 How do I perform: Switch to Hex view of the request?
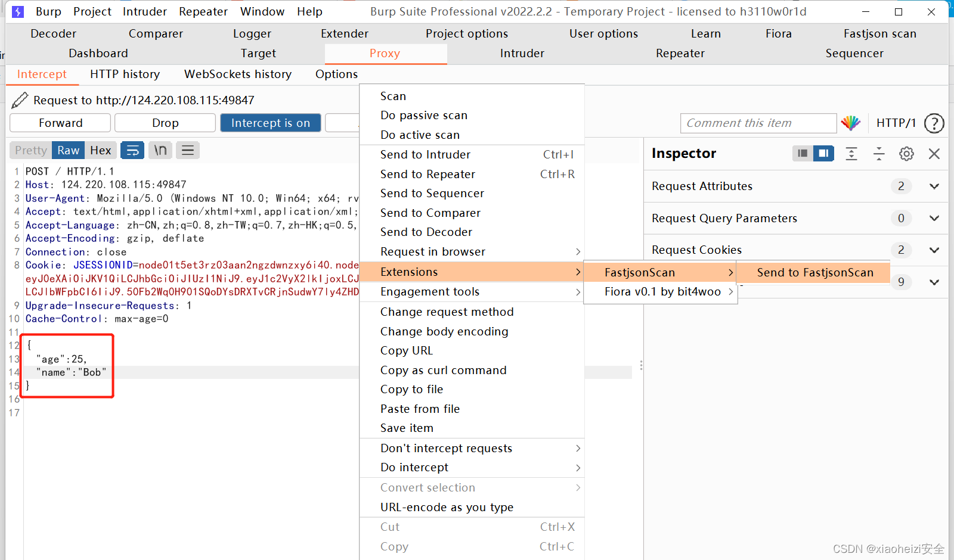coord(101,150)
